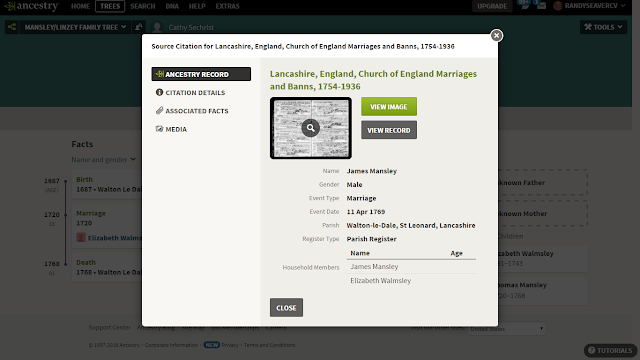640x360 pixels.
Task: Open the Elizabeth Walmsley family card at right
Action: [x=542, y=258]
